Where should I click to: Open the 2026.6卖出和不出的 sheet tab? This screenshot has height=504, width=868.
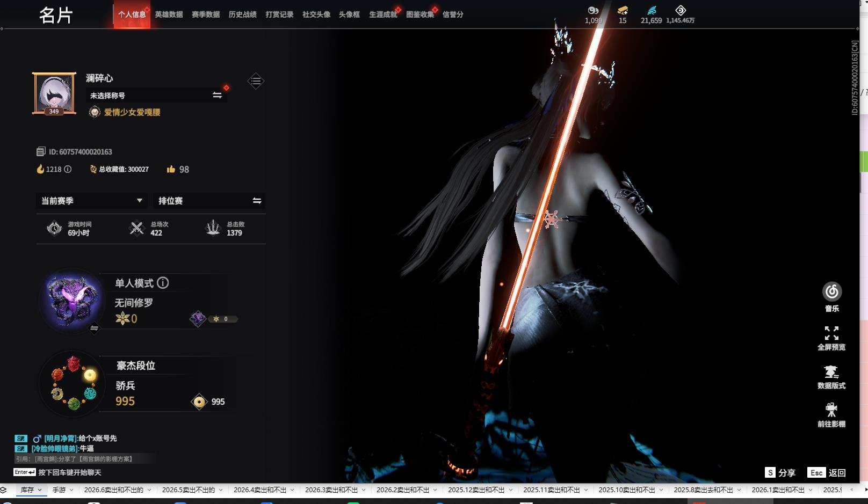click(113, 490)
